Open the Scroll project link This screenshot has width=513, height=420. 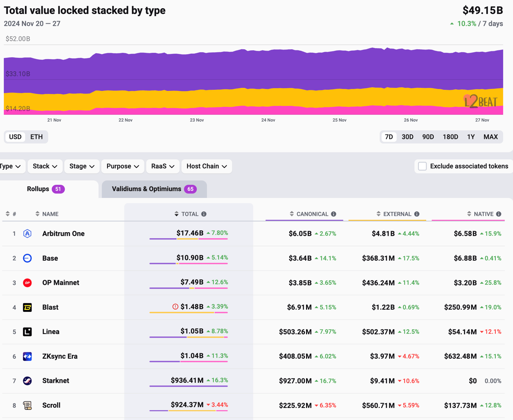(51, 405)
